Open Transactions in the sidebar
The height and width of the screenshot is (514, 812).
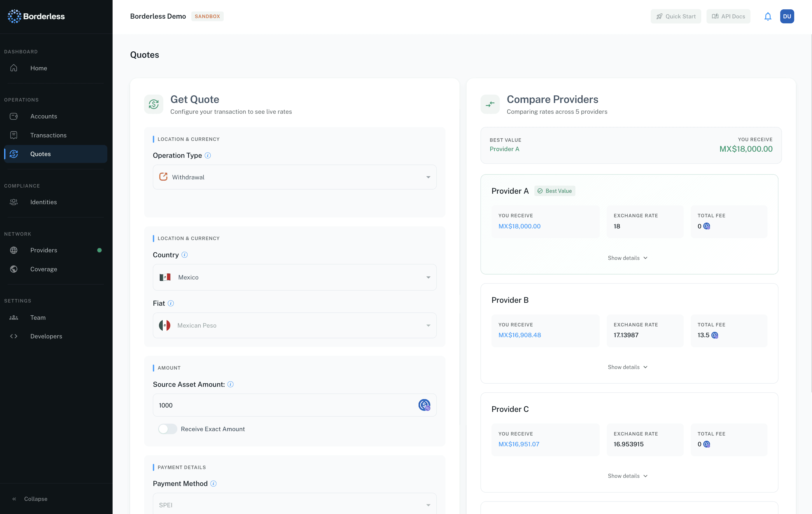point(48,135)
